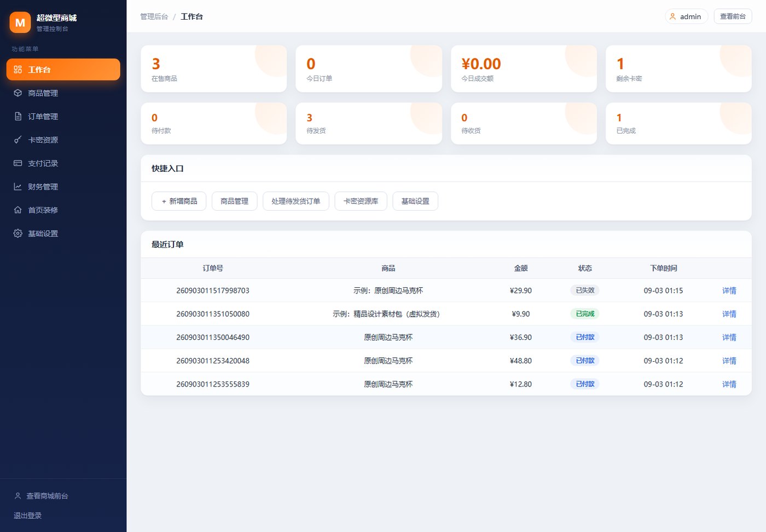Open 详情 for order 260903011350046490
766x532 pixels.
point(729,338)
